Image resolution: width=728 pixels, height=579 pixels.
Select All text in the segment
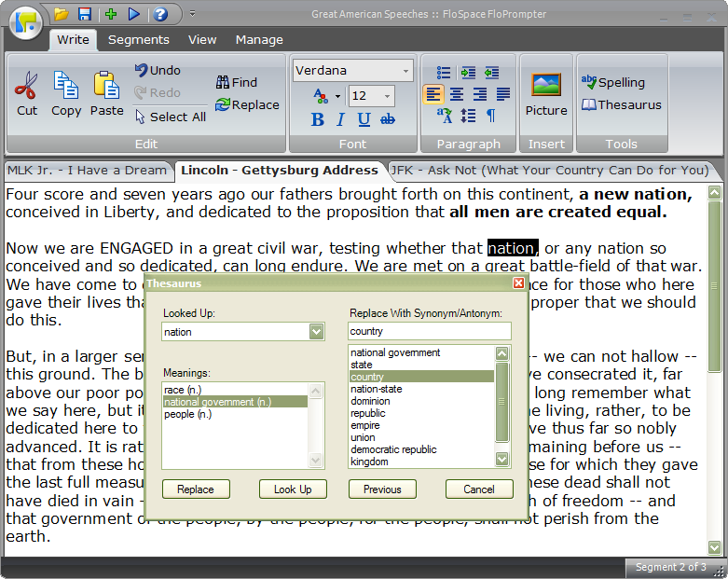pyautogui.click(x=171, y=117)
